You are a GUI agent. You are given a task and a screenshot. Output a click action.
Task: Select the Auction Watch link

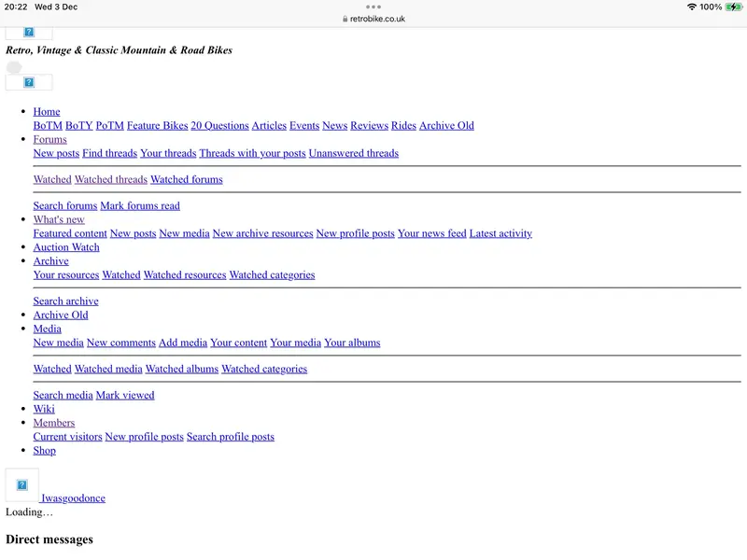tap(66, 247)
